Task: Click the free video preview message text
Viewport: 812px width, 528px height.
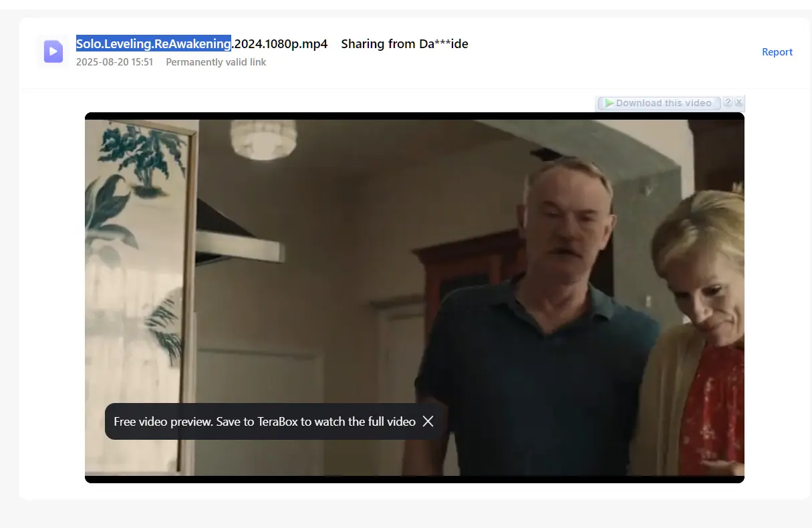Action: (265, 422)
